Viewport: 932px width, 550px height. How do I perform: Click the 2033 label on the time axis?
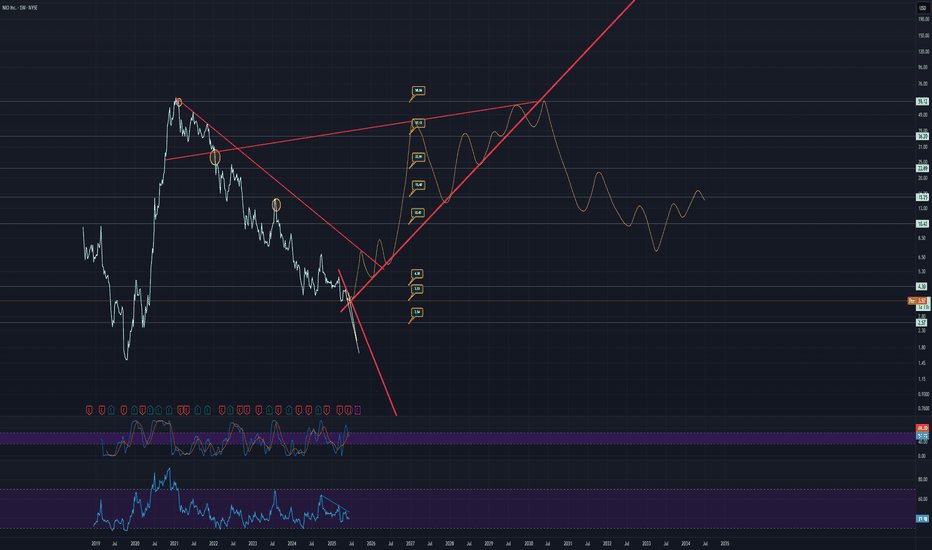[646, 543]
